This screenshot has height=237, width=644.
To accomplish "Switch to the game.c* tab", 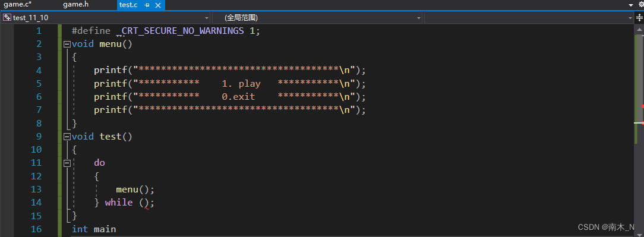I will (18, 5).
